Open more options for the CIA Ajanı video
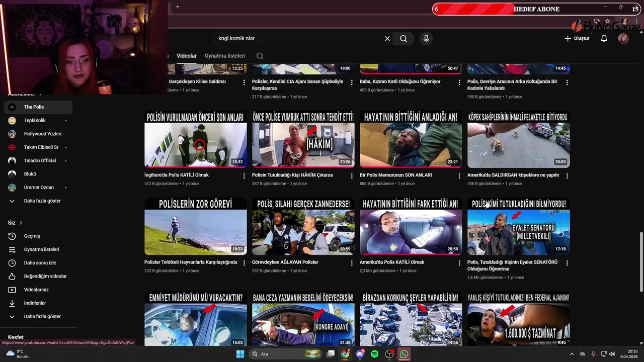This screenshot has width=644, height=362. [352, 82]
